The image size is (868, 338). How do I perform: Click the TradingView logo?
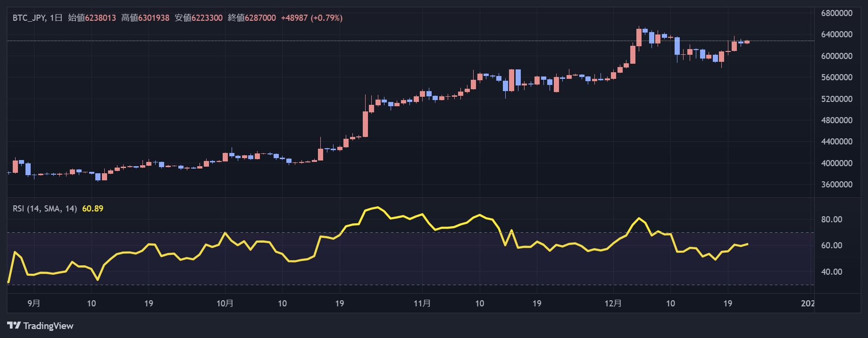click(x=41, y=326)
